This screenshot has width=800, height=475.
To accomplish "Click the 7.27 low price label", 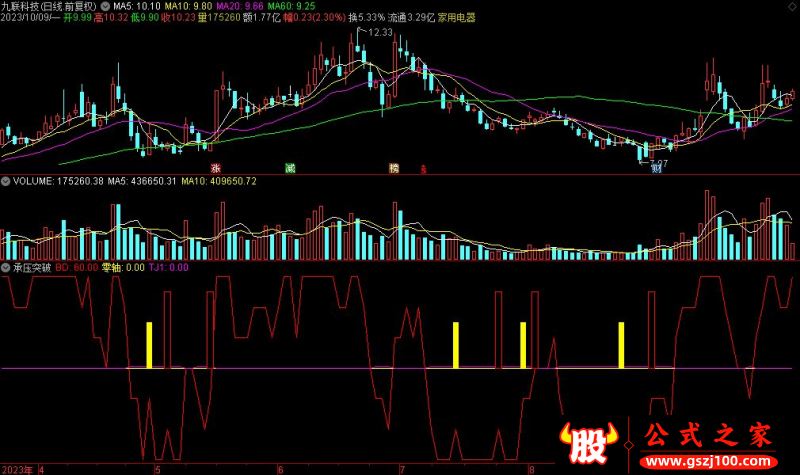I will (x=659, y=163).
